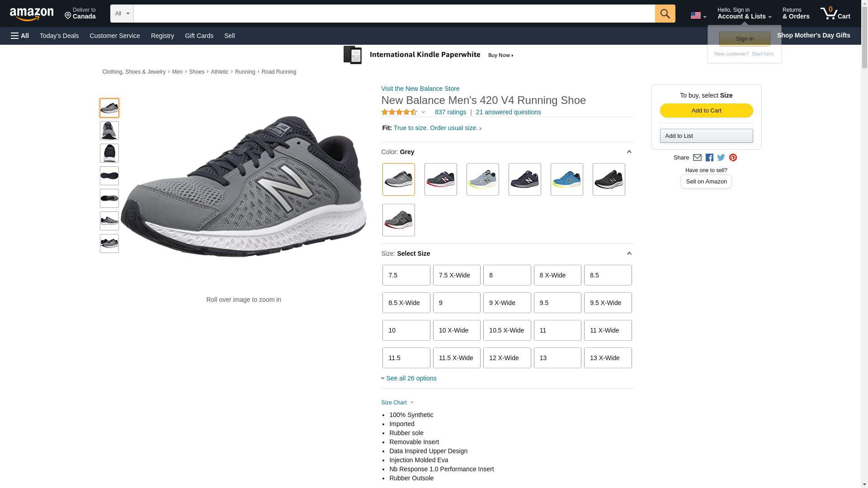This screenshot has width=868, height=488.
Task: Choose size 8 X-Wide option
Action: click(557, 275)
